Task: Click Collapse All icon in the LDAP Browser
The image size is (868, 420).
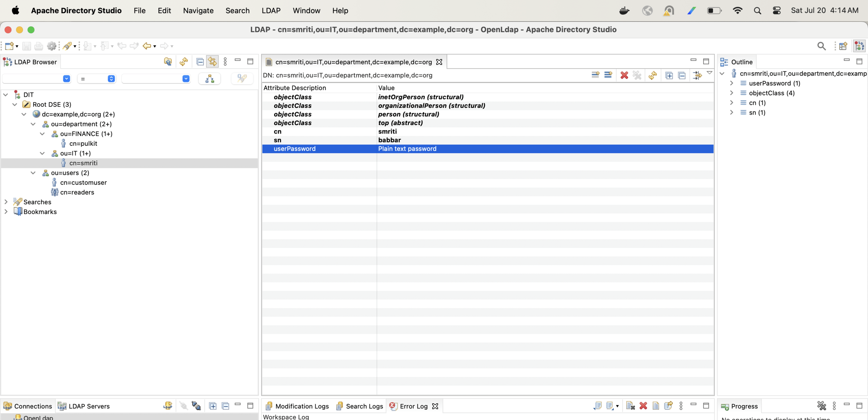Action: [200, 62]
